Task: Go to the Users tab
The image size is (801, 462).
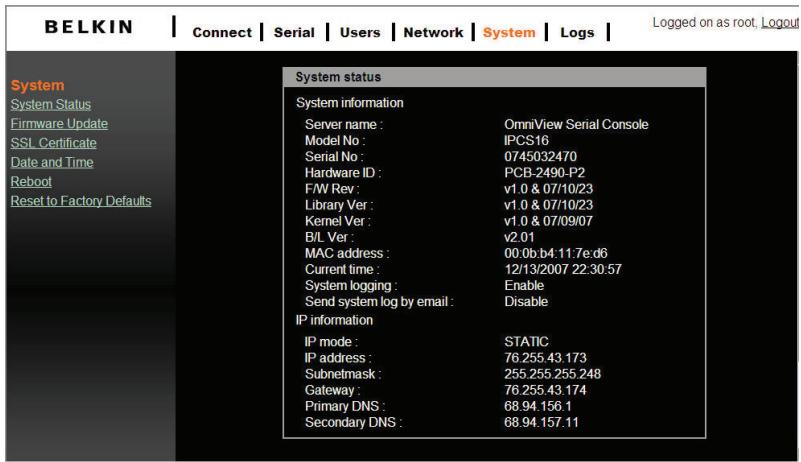Action: click(360, 32)
